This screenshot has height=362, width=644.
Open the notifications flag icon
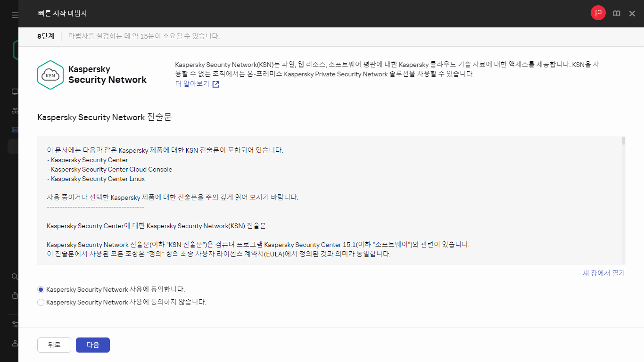pyautogui.click(x=598, y=13)
